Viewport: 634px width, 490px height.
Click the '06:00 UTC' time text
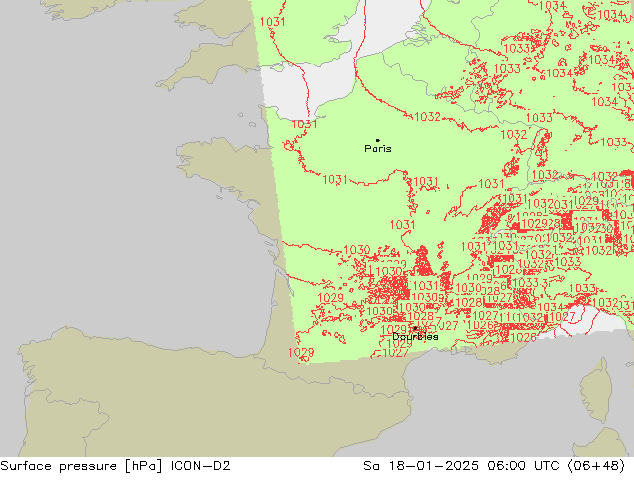tap(523, 466)
